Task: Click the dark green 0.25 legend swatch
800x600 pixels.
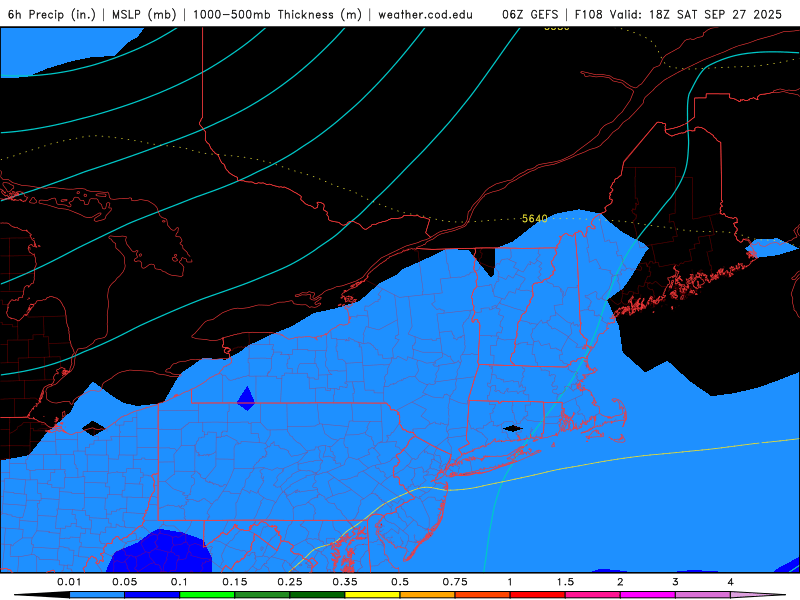Action: point(317,595)
